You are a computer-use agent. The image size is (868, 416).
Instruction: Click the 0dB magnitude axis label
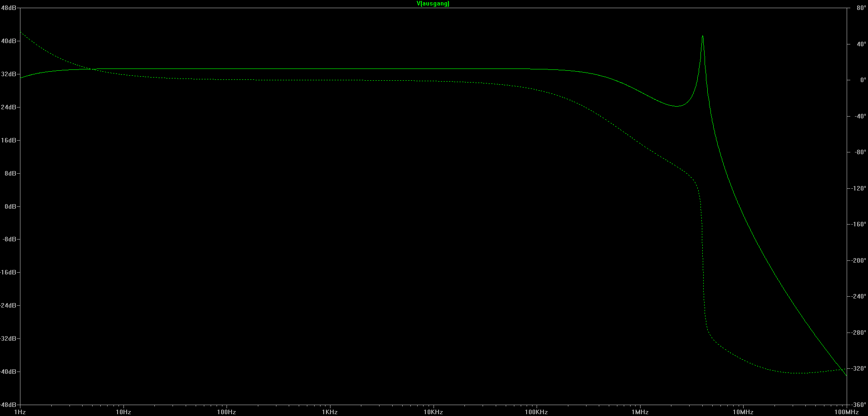click(10, 206)
